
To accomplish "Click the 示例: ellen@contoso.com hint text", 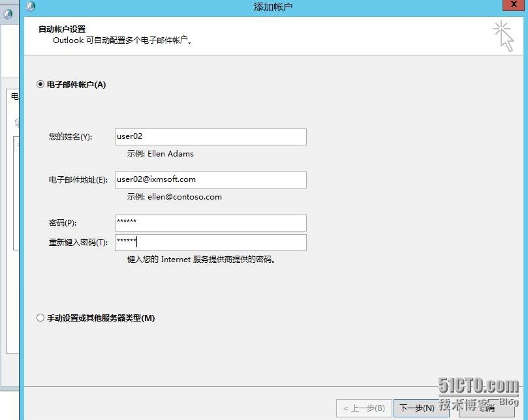I will point(174,197).
